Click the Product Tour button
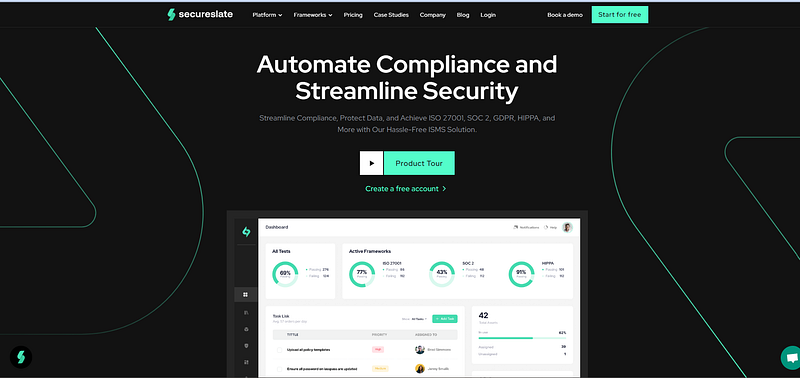Image resolution: width=800 pixels, height=378 pixels. point(419,163)
